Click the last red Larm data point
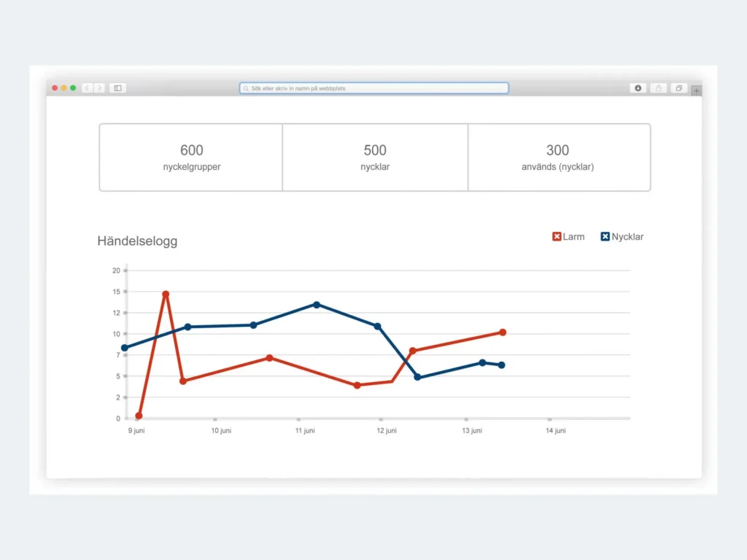 [x=503, y=332]
